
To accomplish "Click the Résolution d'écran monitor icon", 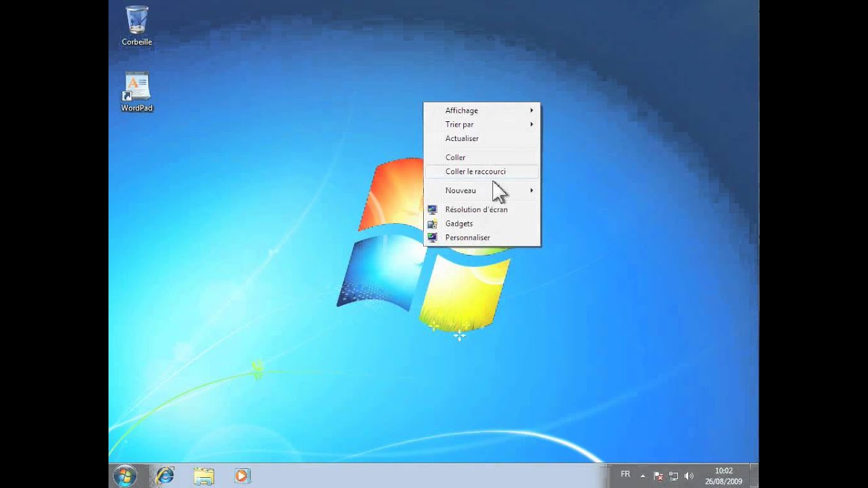I will 433,209.
